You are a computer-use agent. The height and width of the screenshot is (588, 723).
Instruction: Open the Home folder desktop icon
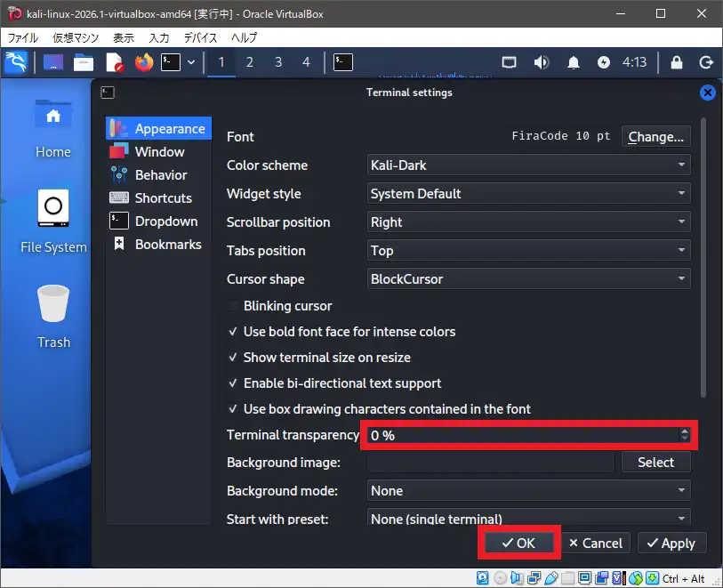[53, 126]
